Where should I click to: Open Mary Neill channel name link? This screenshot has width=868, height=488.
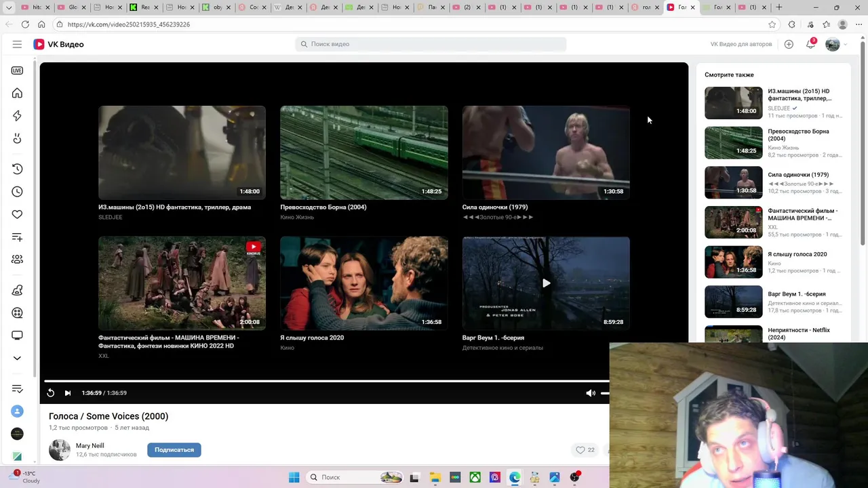pyautogui.click(x=90, y=446)
